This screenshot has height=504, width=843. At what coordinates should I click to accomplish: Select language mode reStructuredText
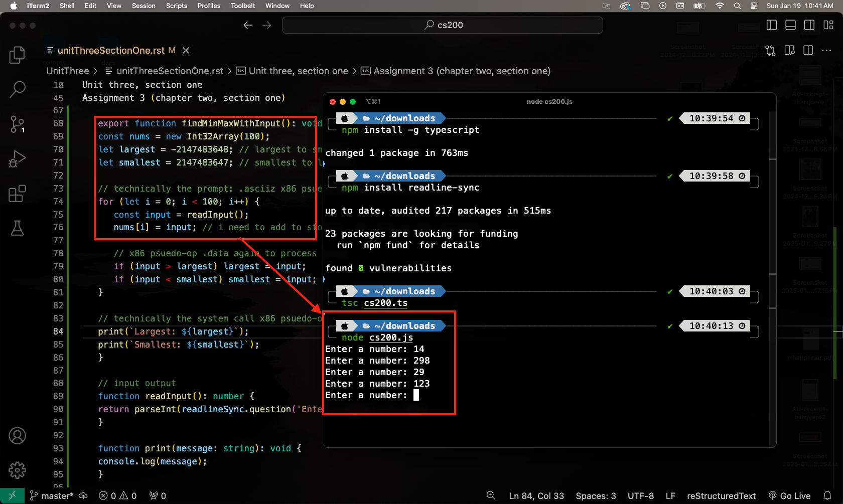point(721,495)
